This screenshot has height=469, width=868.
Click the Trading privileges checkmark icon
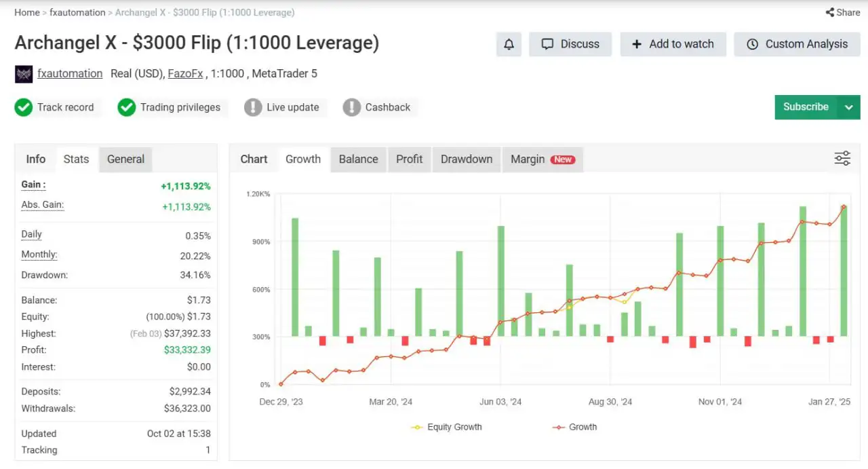(127, 107)
